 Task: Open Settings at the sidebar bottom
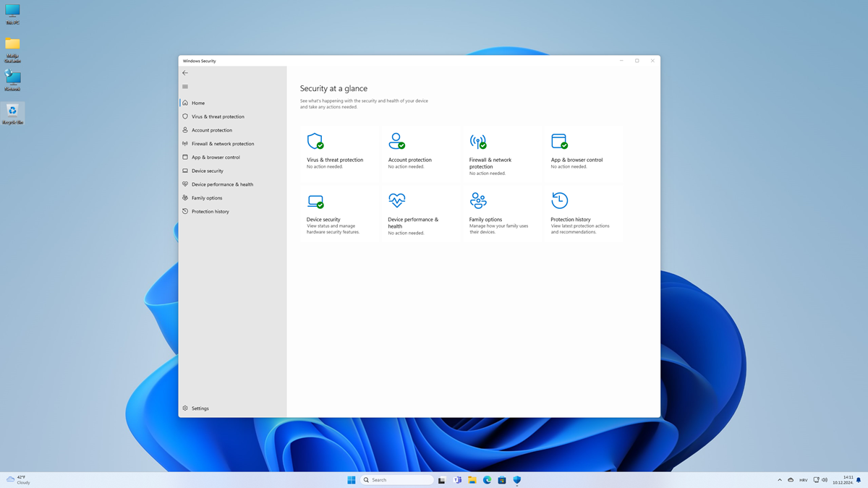click(200, 408)
